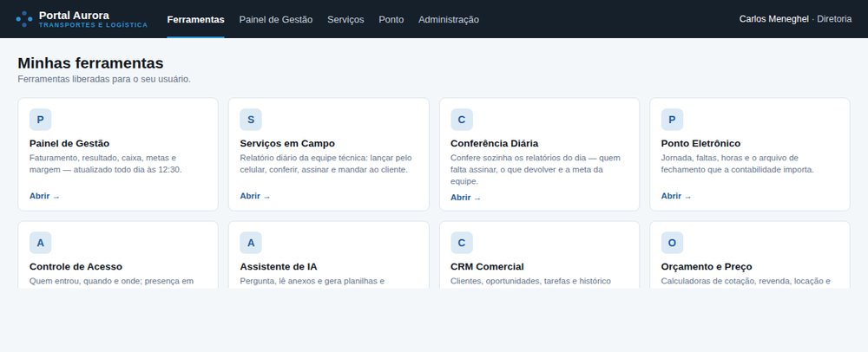Viewport: 868px width, 352px height.
Task: Click the S icon of Serviços em Campo card
Action: point(251,120)
